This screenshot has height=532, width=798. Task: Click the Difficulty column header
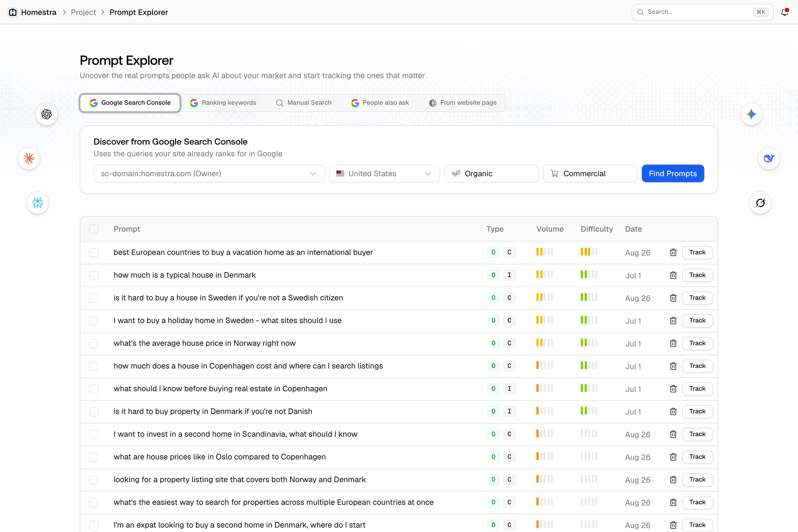click(x=597, y=229)
